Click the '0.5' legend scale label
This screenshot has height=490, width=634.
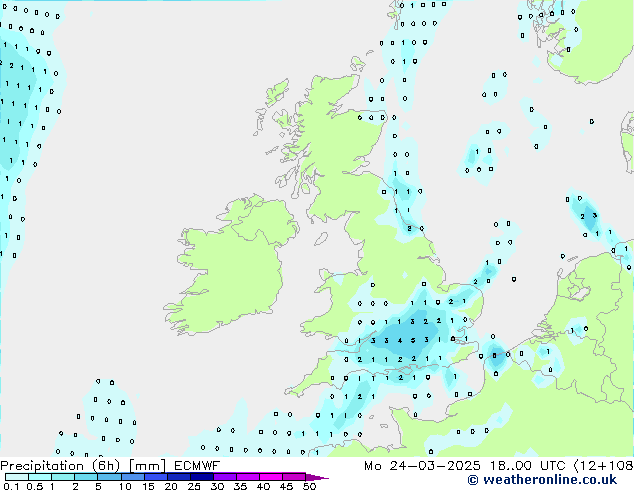point(35,486)
